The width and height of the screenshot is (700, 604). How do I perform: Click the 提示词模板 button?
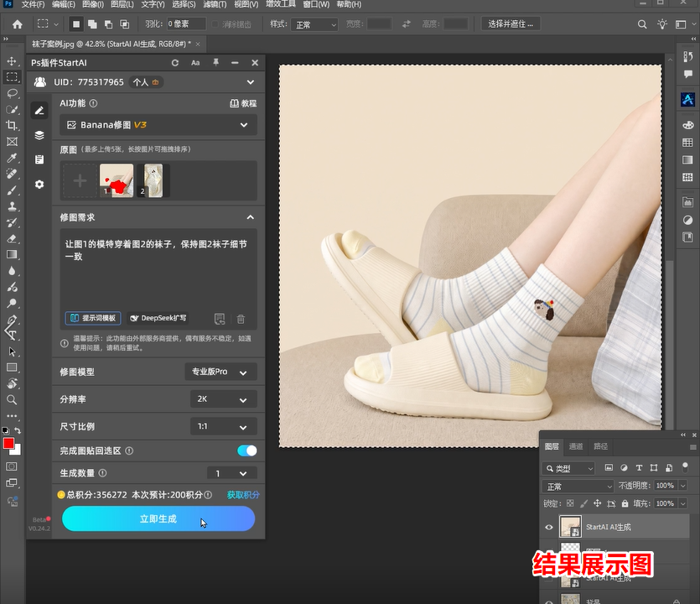pos(93,318)
